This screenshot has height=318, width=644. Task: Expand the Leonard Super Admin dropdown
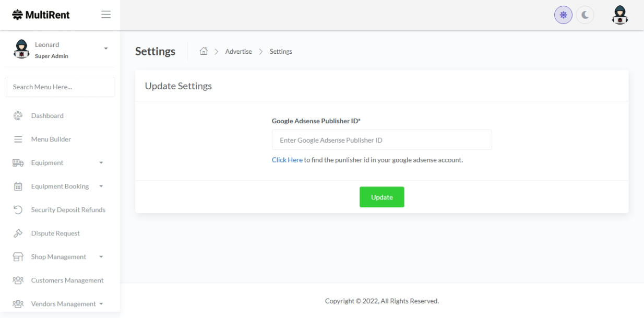click(106, 49)
